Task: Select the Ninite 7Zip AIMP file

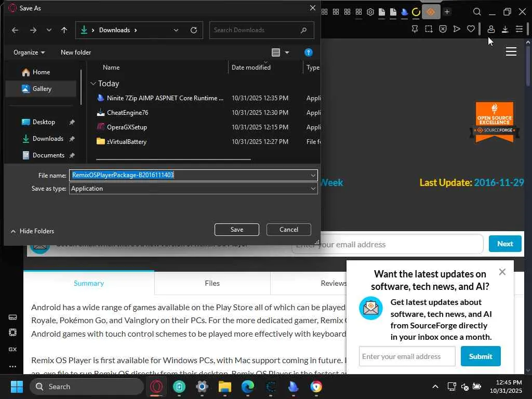Action: point(165,98)
